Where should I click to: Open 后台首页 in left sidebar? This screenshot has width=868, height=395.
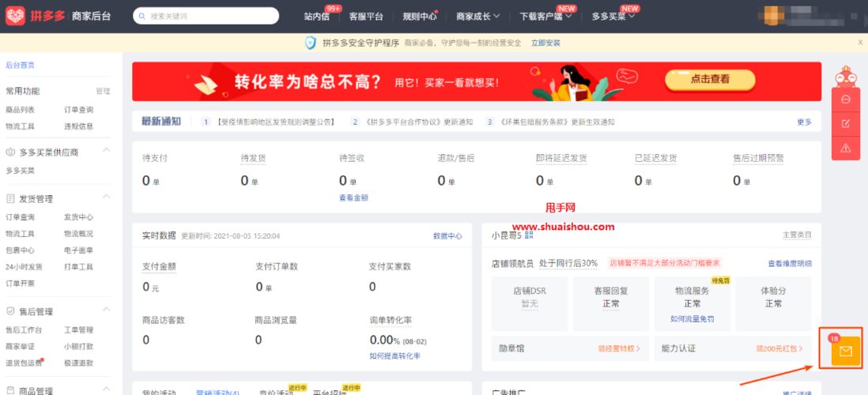coord(20,65)
